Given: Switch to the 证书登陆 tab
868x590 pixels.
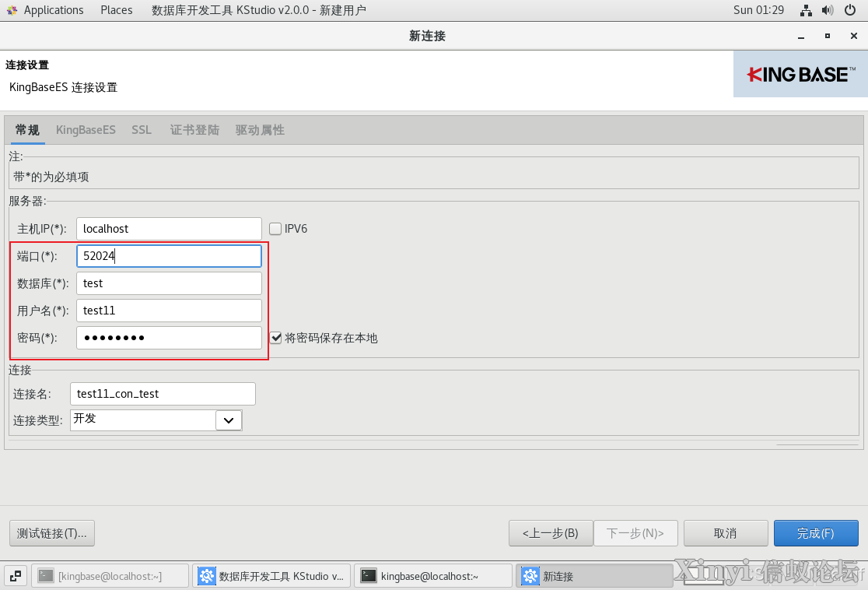Looking at the screenshot, I should [194, 130].
